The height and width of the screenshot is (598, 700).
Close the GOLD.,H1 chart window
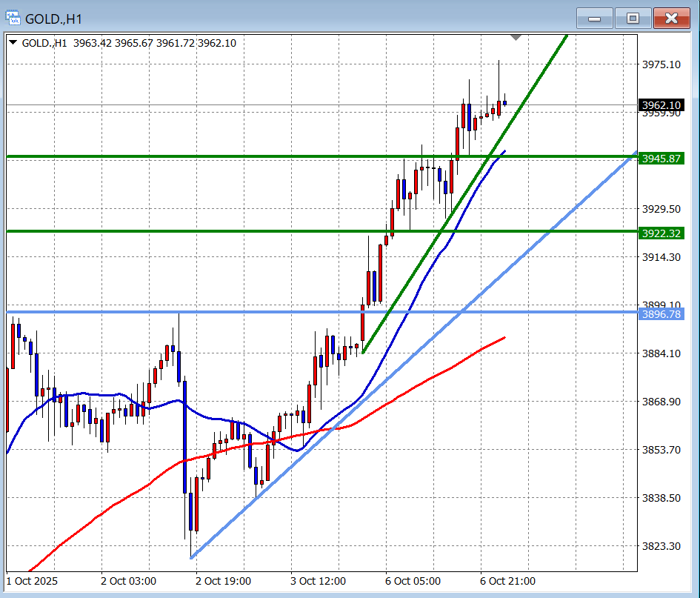672,18
